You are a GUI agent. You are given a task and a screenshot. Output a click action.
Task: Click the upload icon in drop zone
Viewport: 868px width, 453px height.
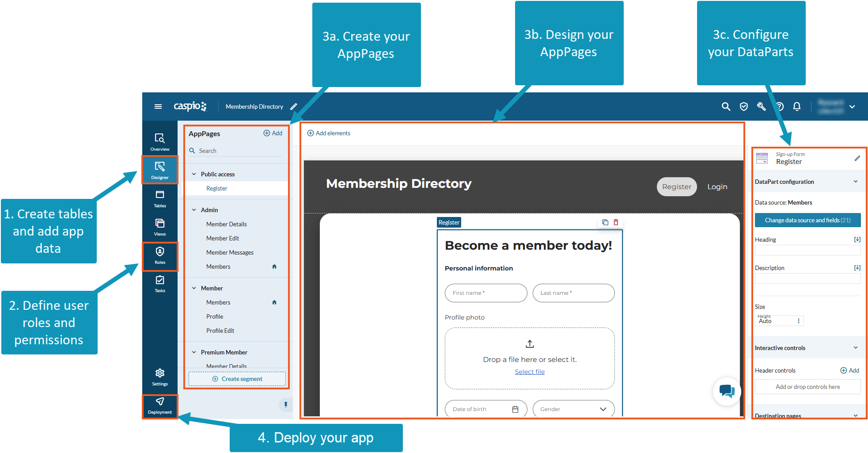530,343
